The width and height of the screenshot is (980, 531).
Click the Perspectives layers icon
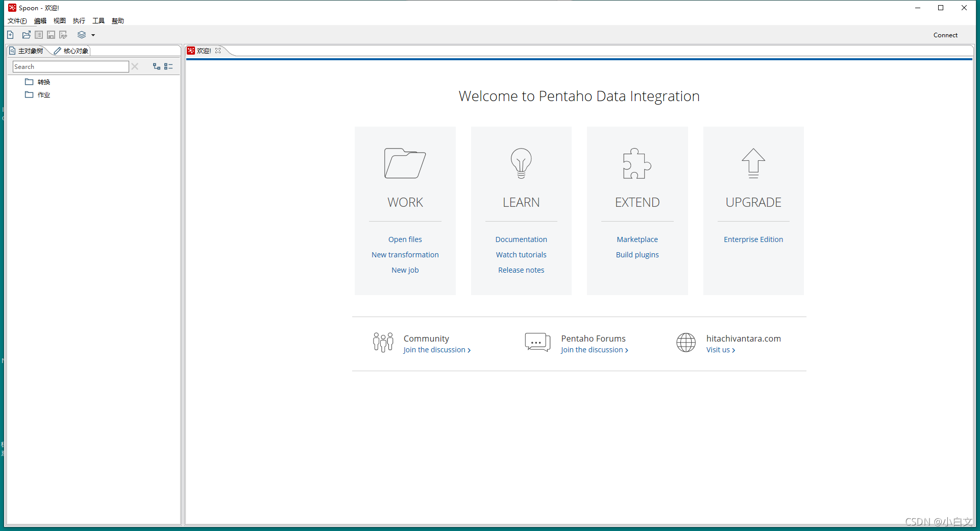coord(82,35)
